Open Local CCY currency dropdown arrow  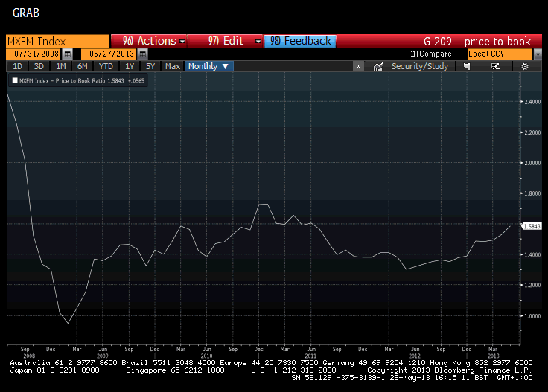click(x=538, y=54)
